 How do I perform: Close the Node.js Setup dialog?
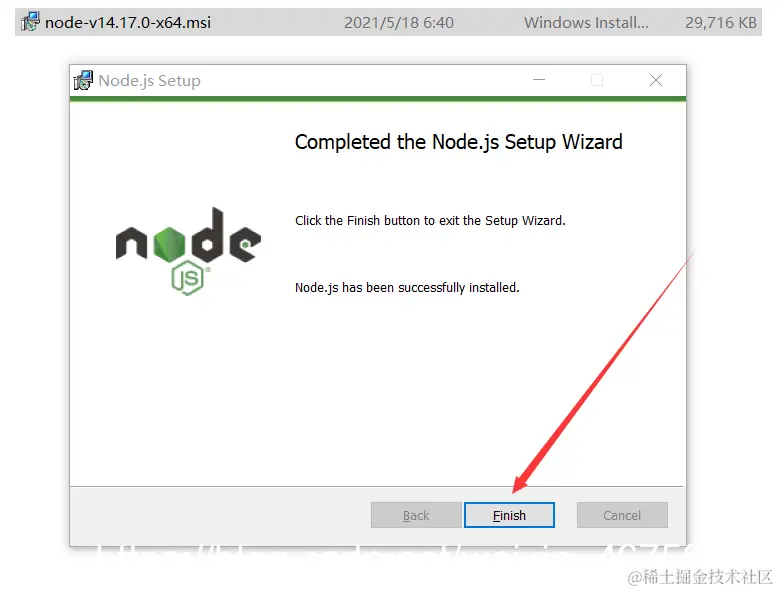(x=656, y=80)
